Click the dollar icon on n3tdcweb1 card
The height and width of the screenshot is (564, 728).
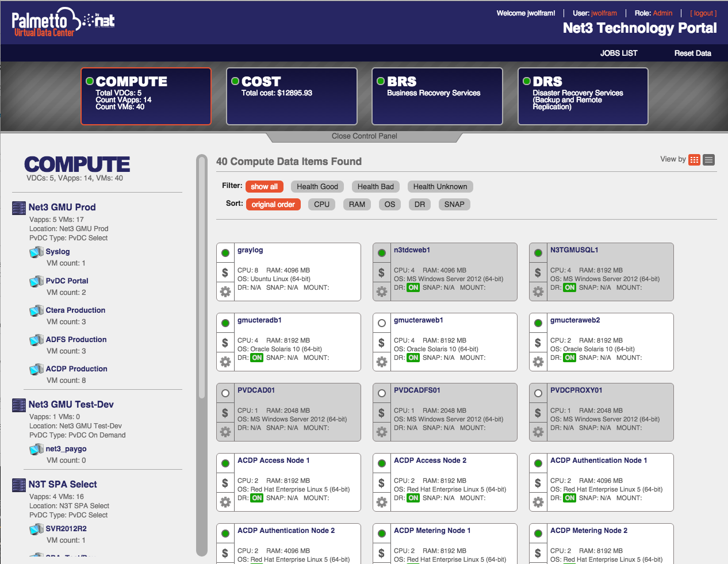382,273
